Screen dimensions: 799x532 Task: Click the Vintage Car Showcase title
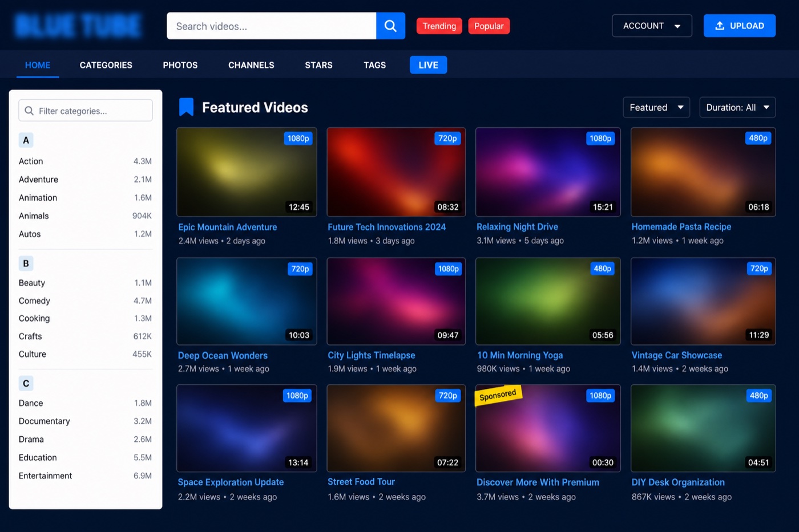[x=677, y=355]
